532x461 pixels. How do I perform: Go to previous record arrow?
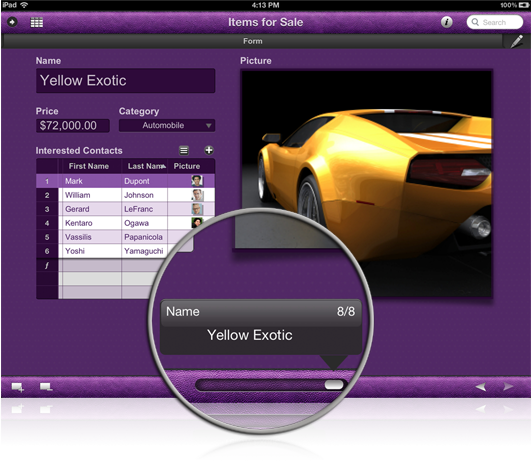pyautogui.click(x=480, y=387)
